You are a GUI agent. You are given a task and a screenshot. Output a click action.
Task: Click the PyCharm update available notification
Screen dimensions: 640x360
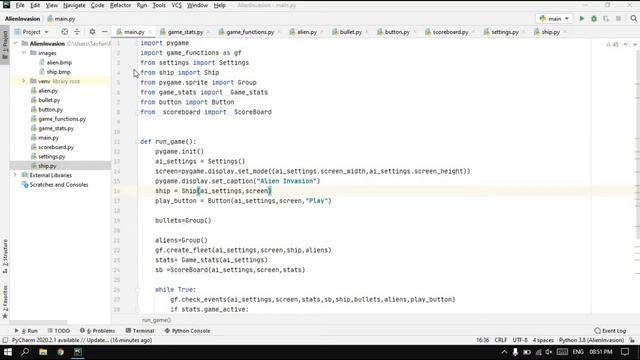(82, 340)
